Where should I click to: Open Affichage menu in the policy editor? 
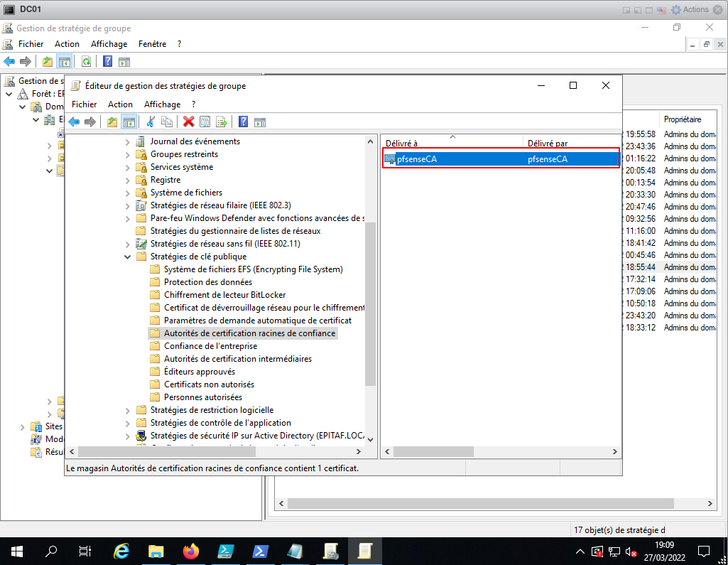(x=162, y=104)
